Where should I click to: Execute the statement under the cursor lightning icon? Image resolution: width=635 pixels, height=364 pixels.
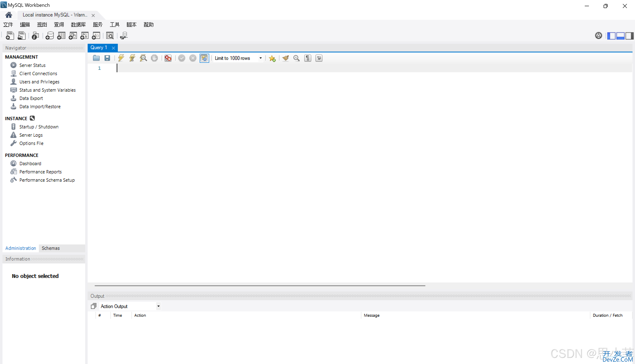[132, 58]
